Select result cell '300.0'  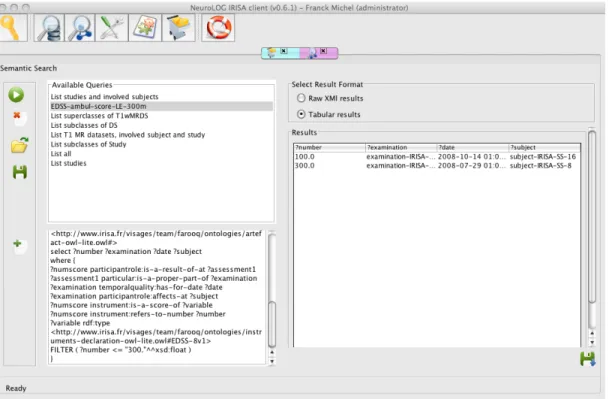pyautogui.click(x=329, y=166)
